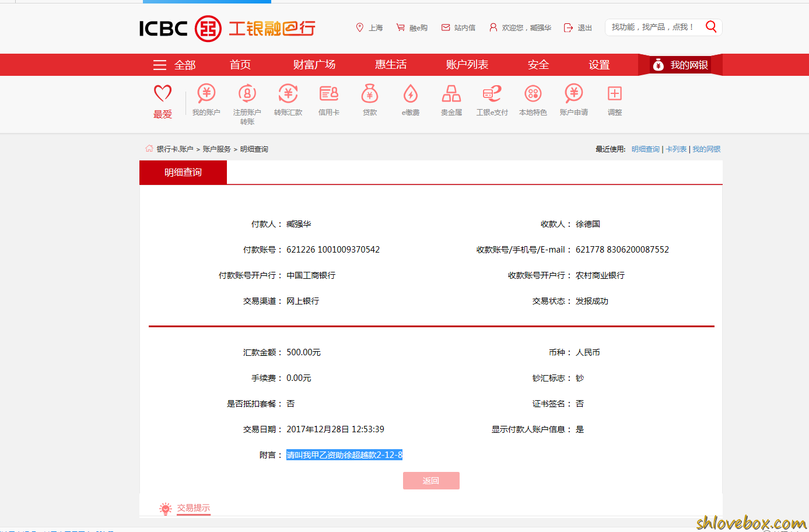Click 账户服务 breadcrumb link
Viewport: 809px width, 532px height.
point(216,149)
